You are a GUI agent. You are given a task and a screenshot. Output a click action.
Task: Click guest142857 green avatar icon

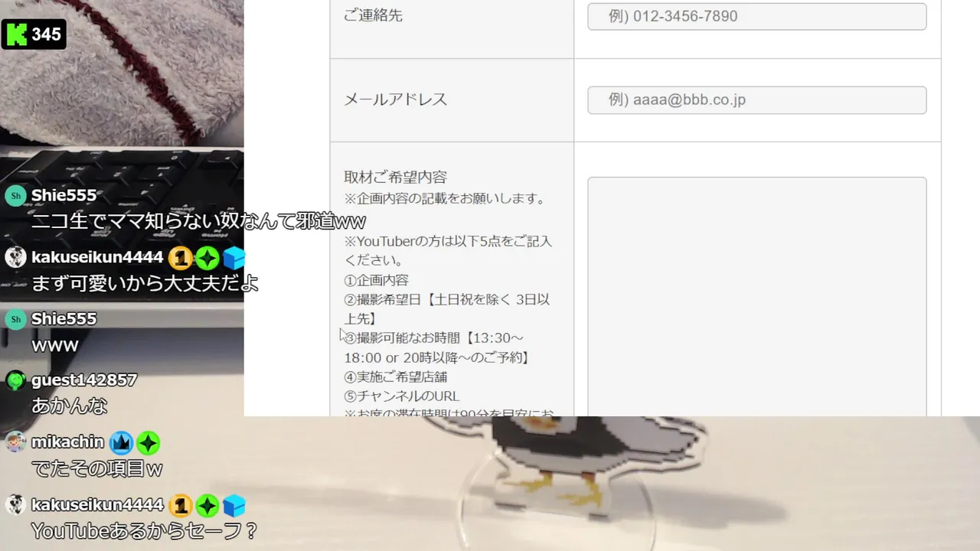[15, 380]
